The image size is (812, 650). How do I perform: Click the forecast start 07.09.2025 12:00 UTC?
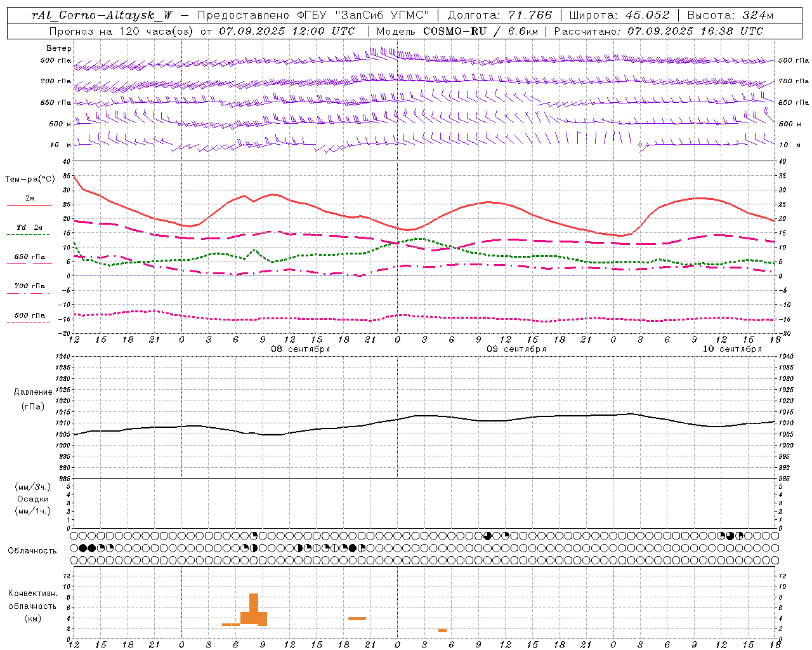(x=287, y=31)
